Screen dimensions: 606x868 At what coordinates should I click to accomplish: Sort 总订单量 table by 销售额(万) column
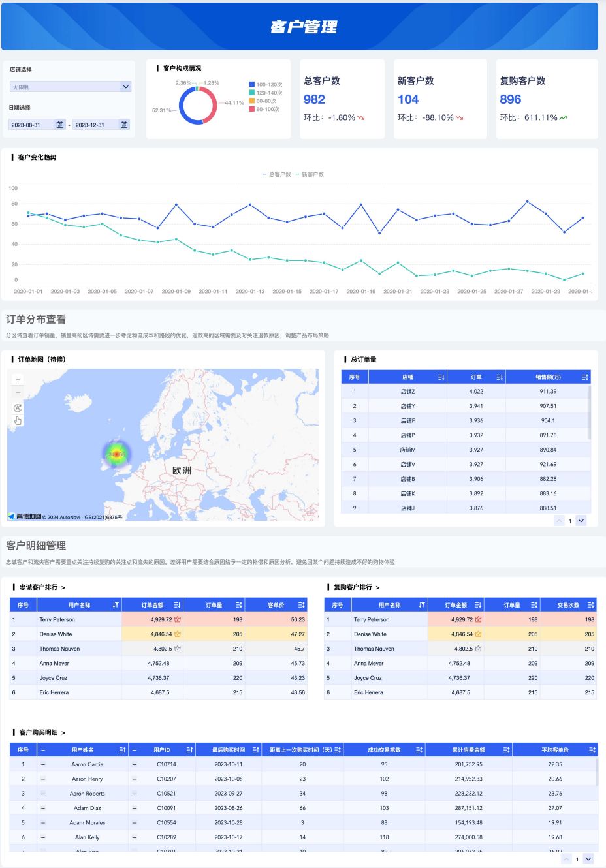pyautogui.click(x=584, y=377)
